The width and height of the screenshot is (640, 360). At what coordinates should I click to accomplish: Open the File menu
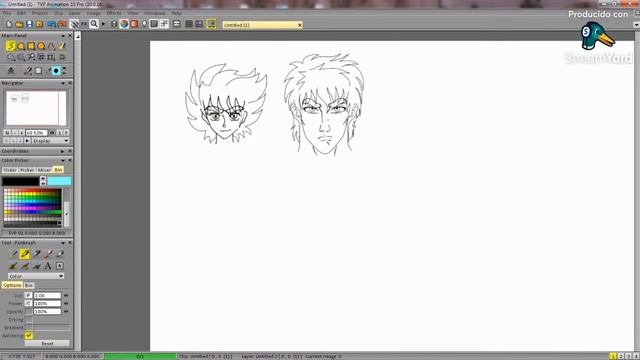point(7,13)
